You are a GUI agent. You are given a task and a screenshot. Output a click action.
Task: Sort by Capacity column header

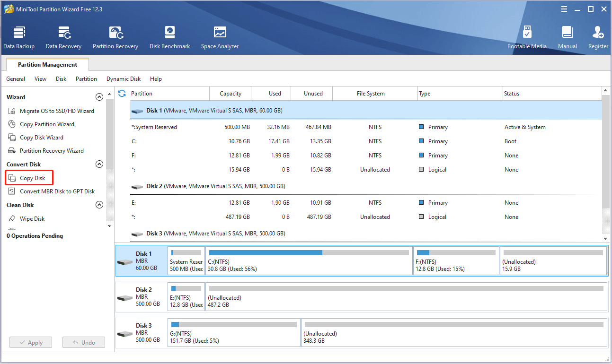(x=231, y=94)
